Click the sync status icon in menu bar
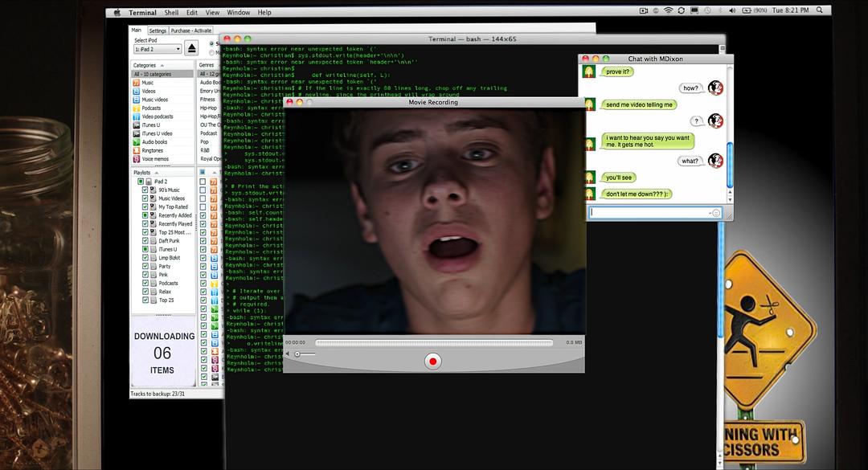868x470 pixels. pos(681,10)
